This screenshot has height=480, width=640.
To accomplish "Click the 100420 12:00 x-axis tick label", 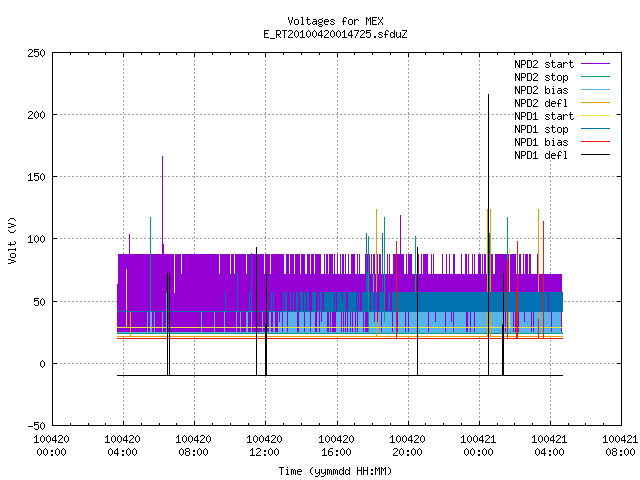I will (x=264, y=446).
